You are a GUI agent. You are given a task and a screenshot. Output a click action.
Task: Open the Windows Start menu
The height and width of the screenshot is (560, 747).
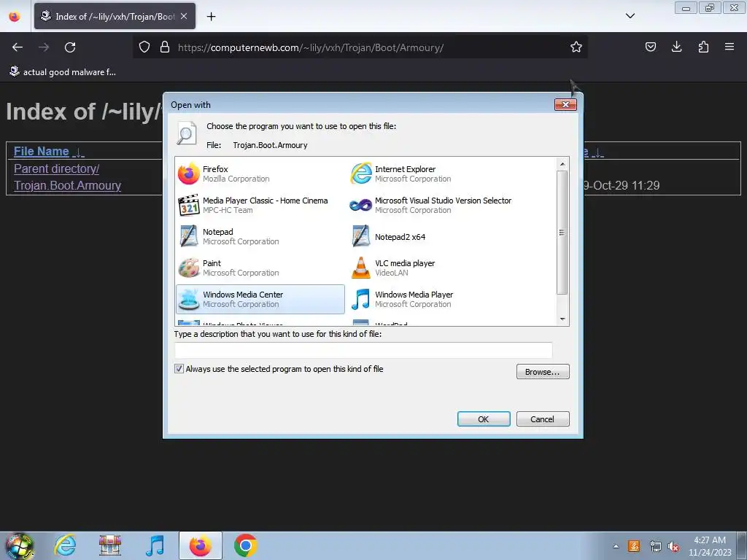coord(19,545)
